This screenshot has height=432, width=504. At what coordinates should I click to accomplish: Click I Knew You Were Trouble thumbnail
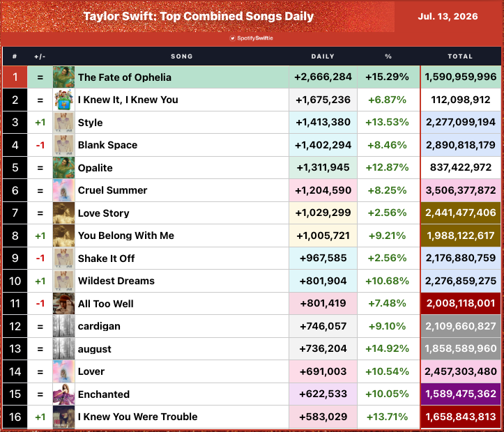click(63, 417)
